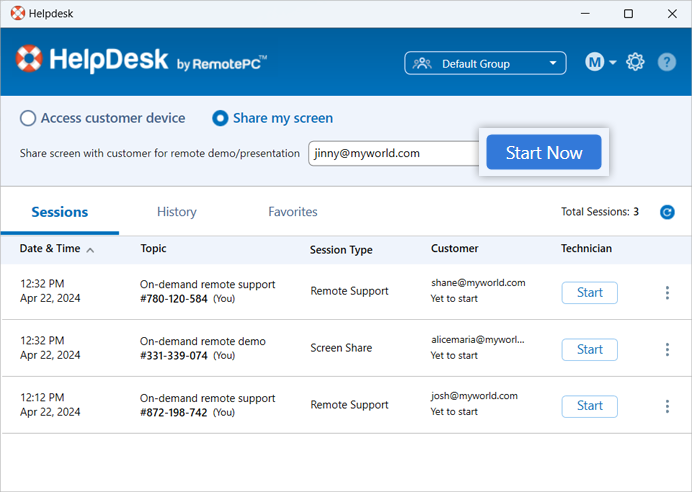Click the HelpDesk lifebuoy logo in header
Viewport: 692px width, 492px height.
29,59
